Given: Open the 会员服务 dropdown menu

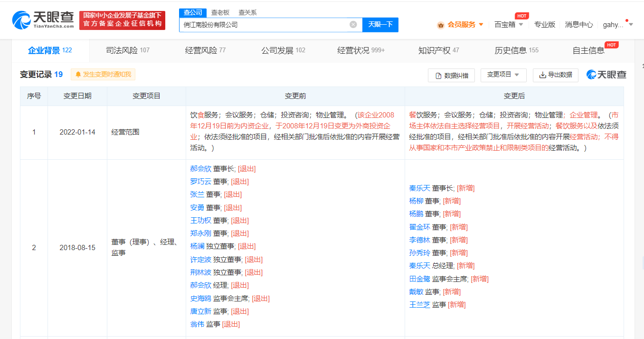Looking at the screenshot, I should [465, 25].
